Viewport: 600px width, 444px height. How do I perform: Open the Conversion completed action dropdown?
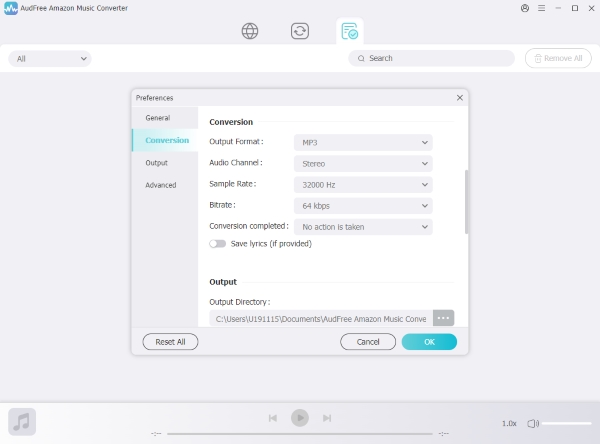coord(363,227)
